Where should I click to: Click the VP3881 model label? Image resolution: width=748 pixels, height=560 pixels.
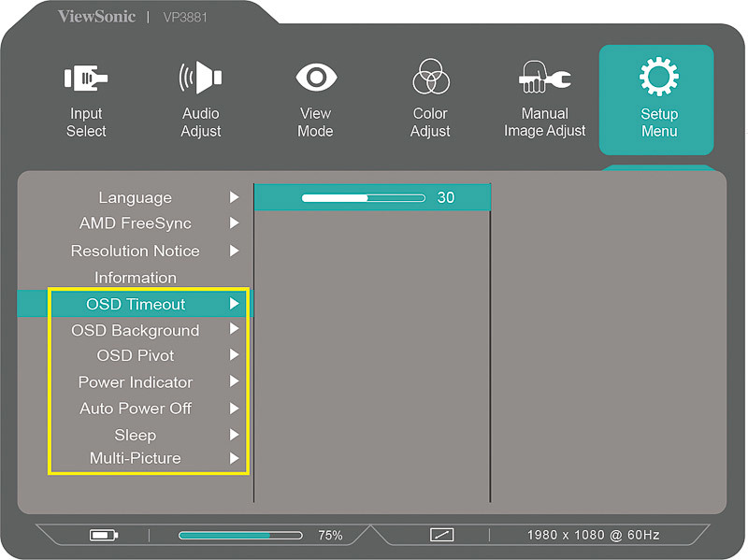pyautogui.click(x=185, y=18)
